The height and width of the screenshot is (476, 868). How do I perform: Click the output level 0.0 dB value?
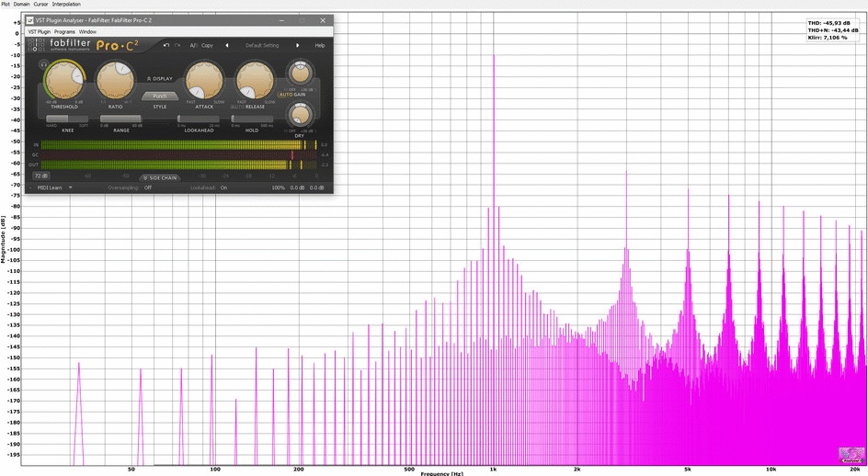[316, 187]
